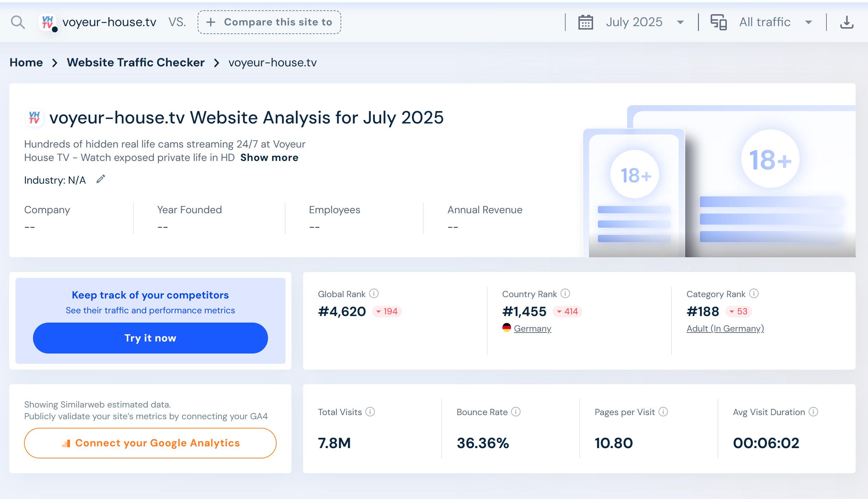Click the Global Rank info icon
The image size is (868, 499).
(x=374, y=293)
